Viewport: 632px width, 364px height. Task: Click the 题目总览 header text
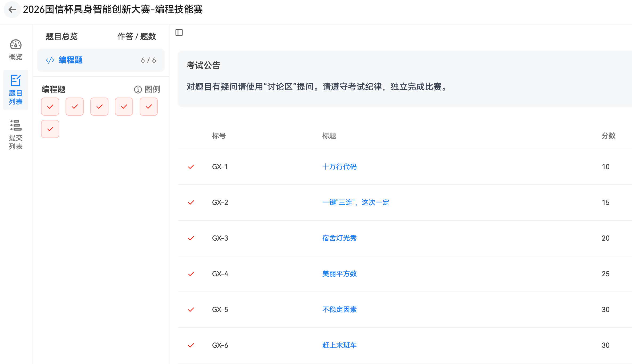click(62, 37)
